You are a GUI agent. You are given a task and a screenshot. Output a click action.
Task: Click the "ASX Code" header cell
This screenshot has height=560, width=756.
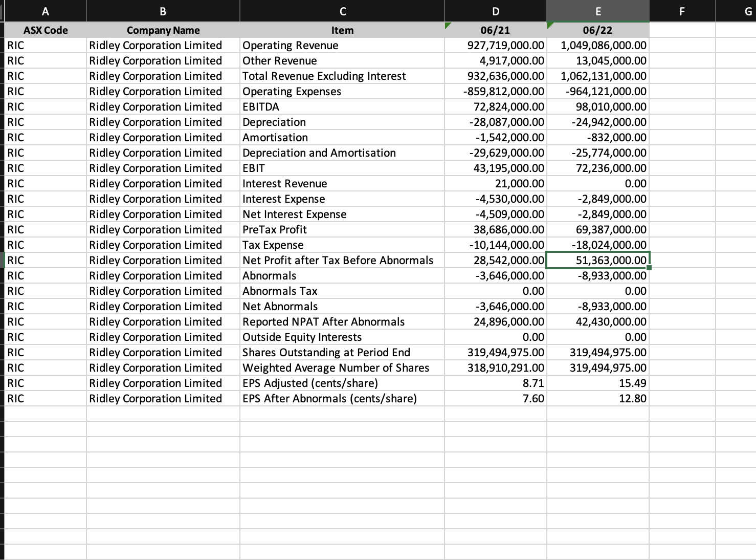(x=46, y=30)
